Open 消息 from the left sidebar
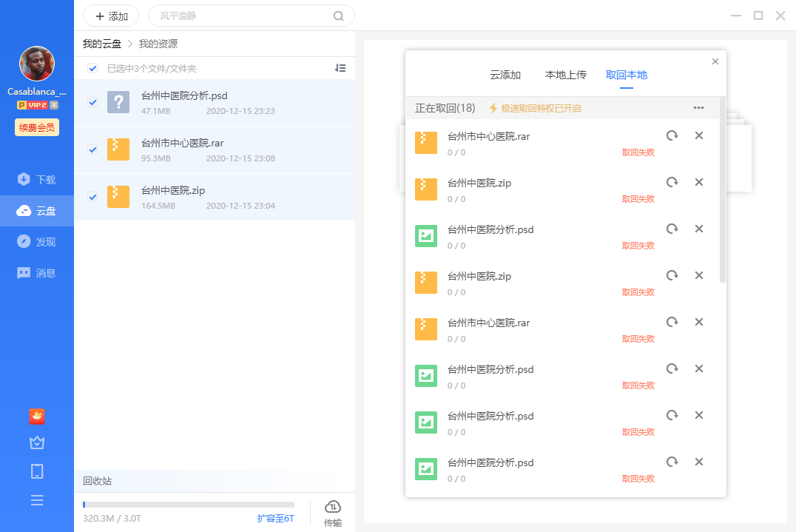The width and height of the screenshot is (796, 532). tap(37, 272)
